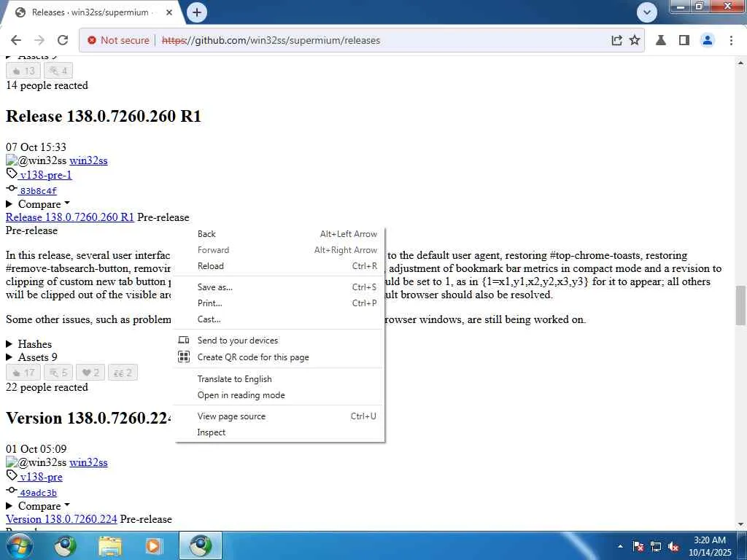The width and height of the screenshot is (747, 560).
Task: Click thumbs-up reaction with 13
Action: (23, 71)
